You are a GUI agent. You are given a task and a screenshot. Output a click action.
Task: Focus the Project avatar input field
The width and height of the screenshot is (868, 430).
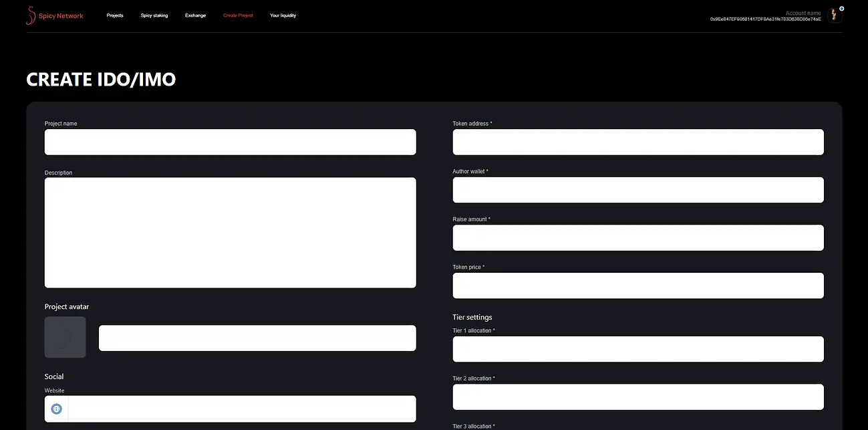pos(257,338)
